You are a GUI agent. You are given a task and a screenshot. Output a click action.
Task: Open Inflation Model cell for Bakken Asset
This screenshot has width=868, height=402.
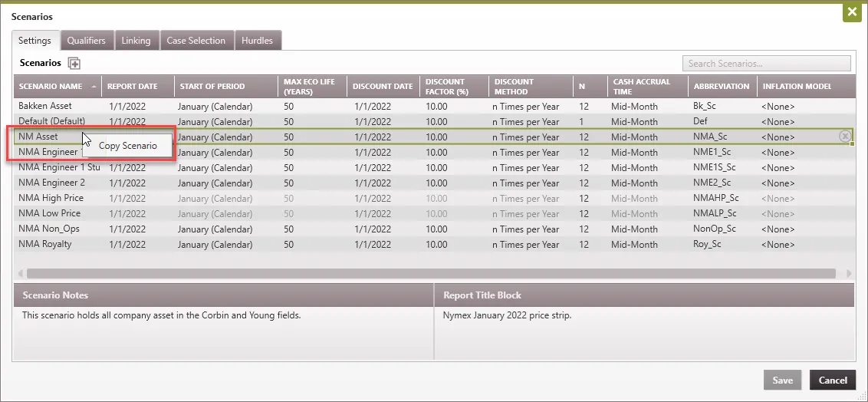(x=778, y=106)
